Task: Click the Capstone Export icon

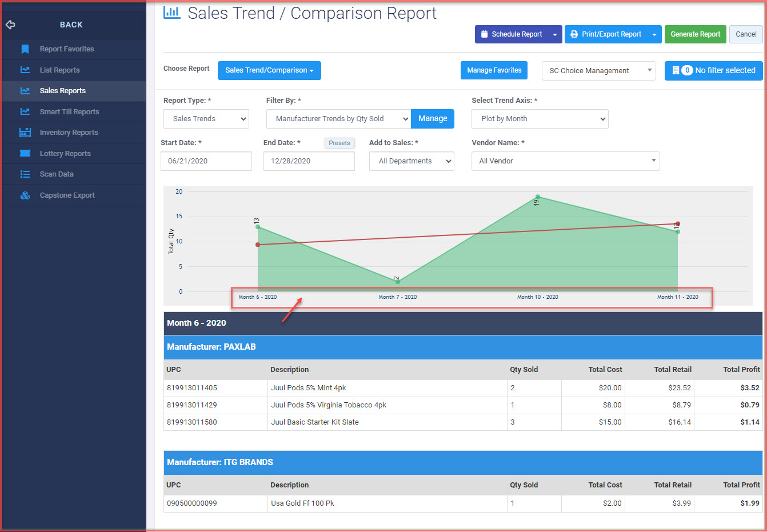Action: click(x=25, y=195)
